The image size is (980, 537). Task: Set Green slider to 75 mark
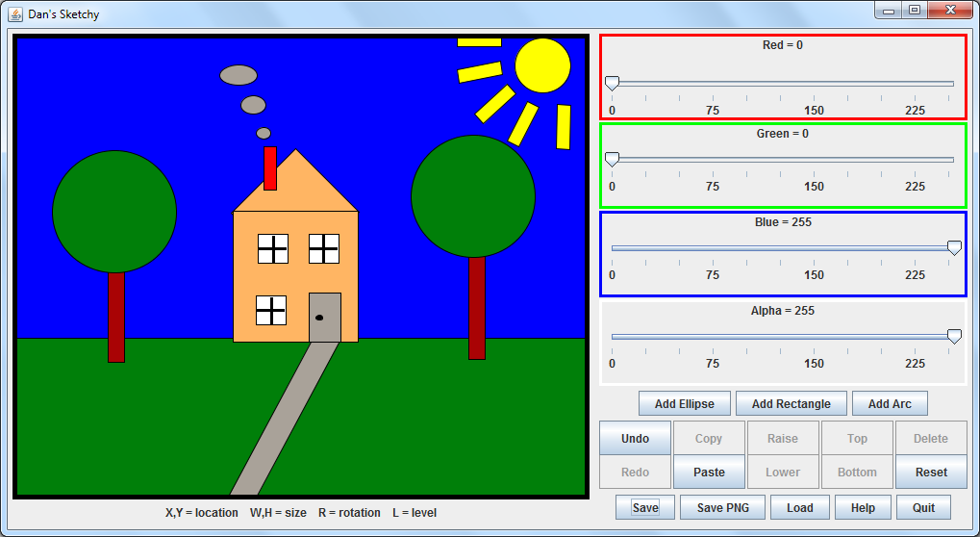(713, 160)
